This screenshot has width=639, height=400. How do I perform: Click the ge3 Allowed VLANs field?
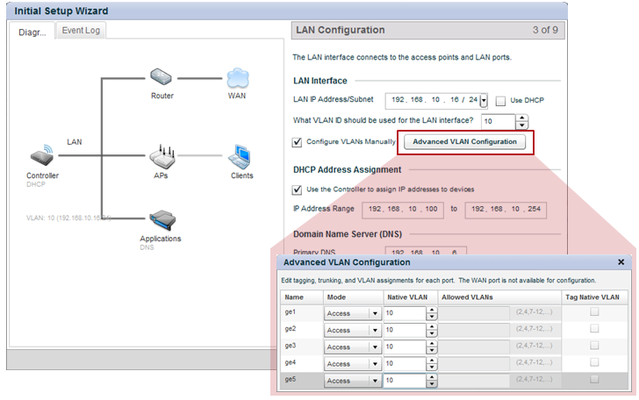tap(474, 347)
